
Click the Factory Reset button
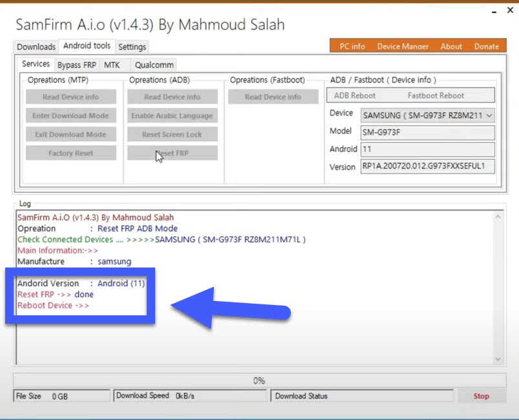[x=71, y=153]
